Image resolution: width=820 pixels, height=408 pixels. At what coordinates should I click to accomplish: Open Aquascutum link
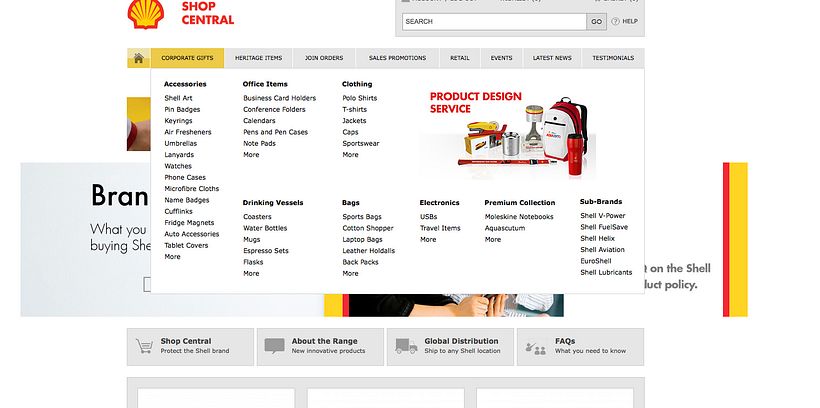[505, 229]
